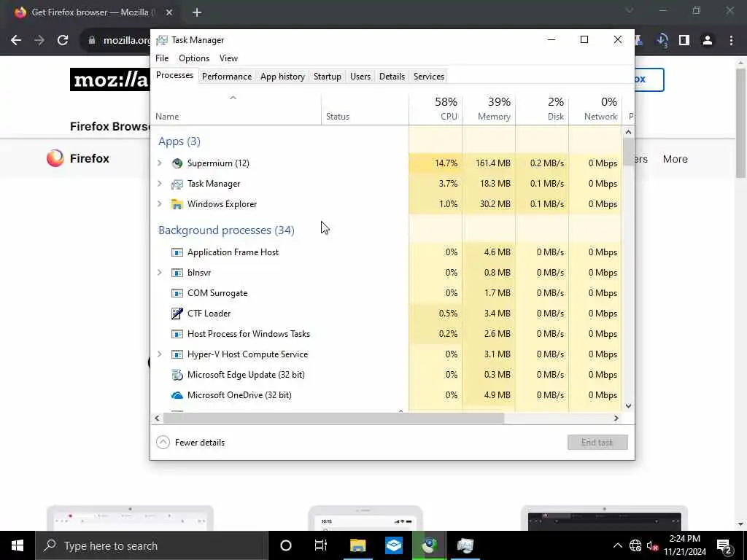
Task: Open the browser downloads icon
Action: pos(662,41)
